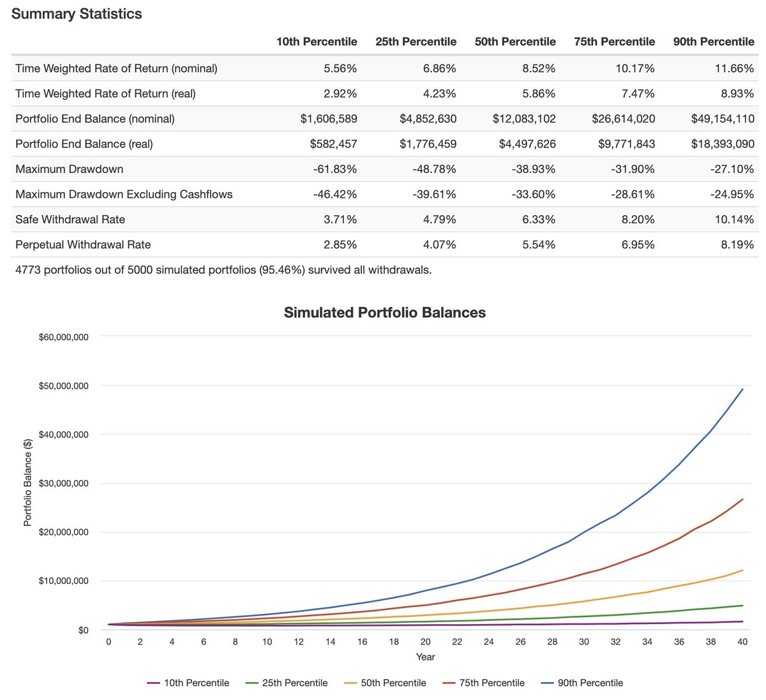Toggle the 10th Percentile legend entry

(188, 683)
